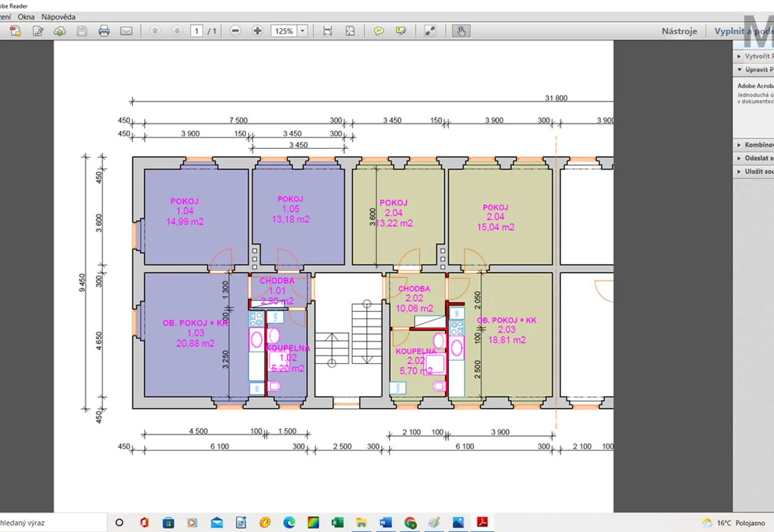Click the 125% zoom value field
This screenshot has width=774, height=532.
[x=284, y=31]
